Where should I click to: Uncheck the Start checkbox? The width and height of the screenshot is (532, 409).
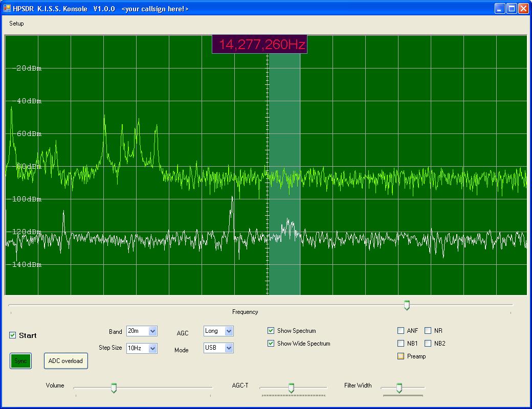click(x=13, y=335)
